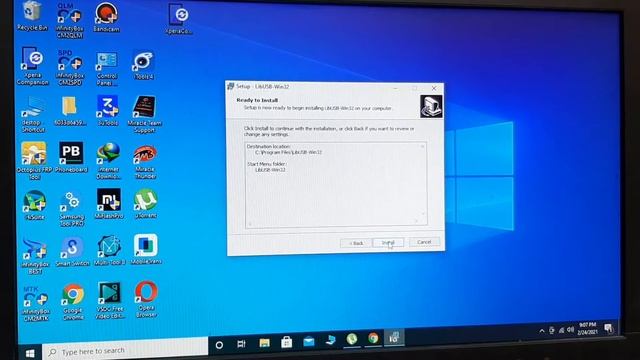Open the Miracle Thunder desktop icon
The width and height of the screenshot is (640, 360).
point(145,162)
